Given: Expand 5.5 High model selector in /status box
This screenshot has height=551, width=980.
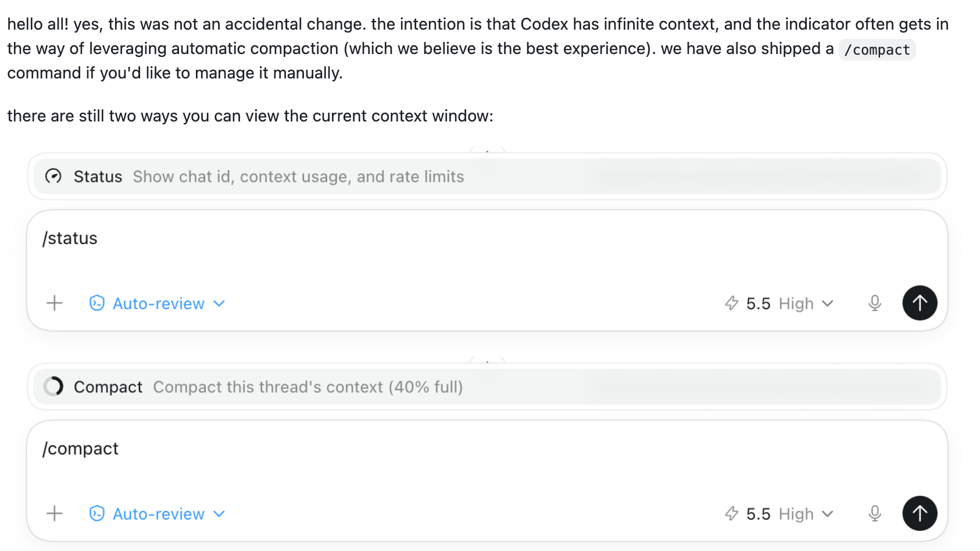Looking at the screenshot, I should point(779,303).
